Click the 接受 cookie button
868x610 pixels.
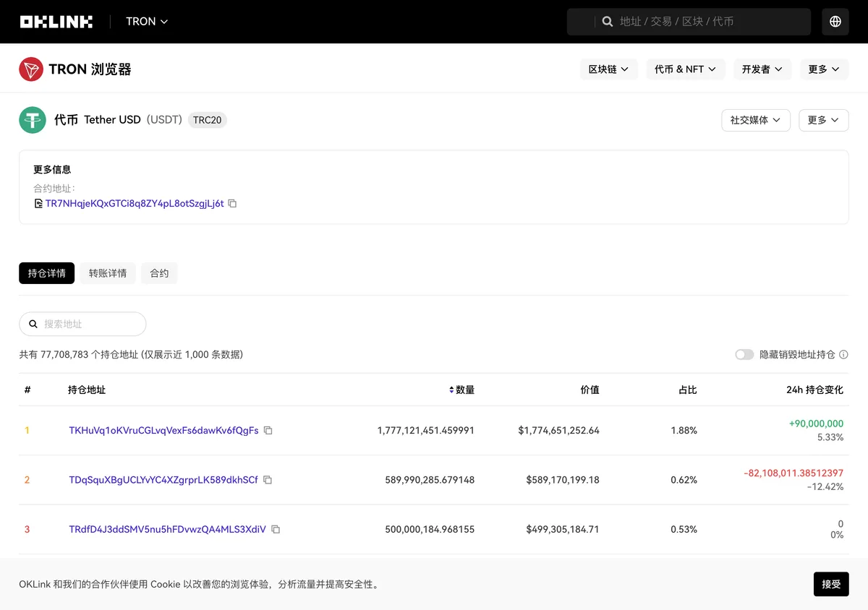point(831,584)
